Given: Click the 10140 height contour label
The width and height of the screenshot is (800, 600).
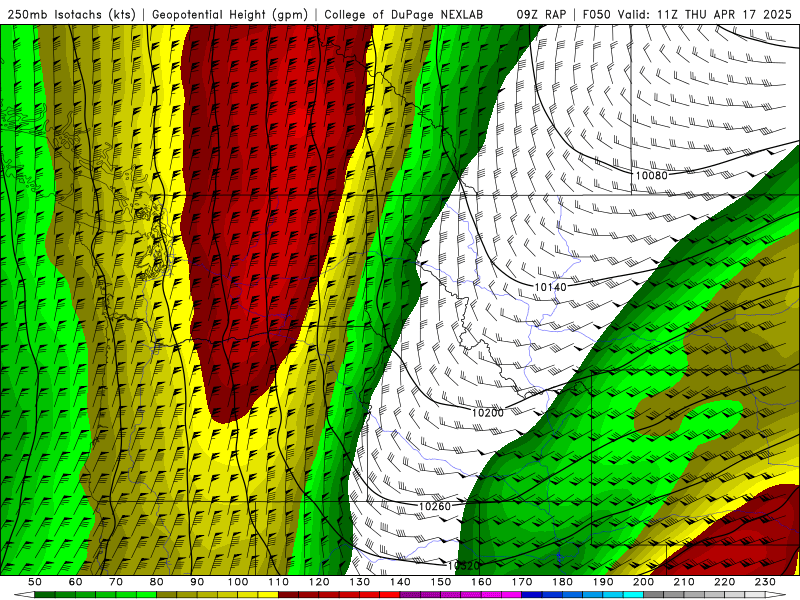Looking at the screenshot, I should point(551,287).
